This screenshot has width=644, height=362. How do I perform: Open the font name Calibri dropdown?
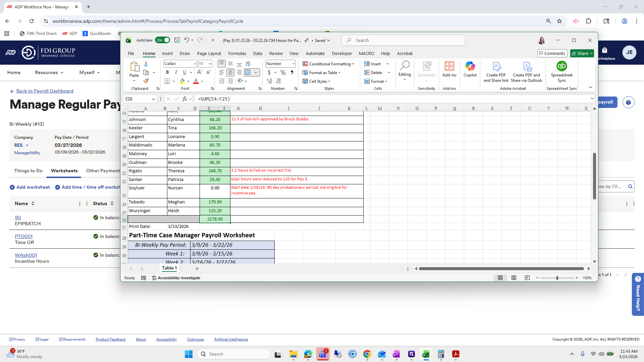click(x=195, y=64)
